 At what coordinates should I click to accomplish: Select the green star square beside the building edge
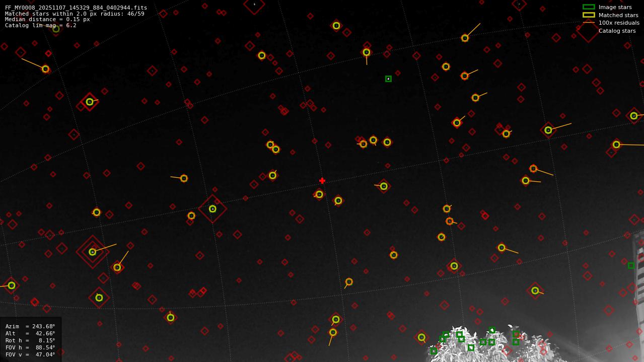coord(631,265)
